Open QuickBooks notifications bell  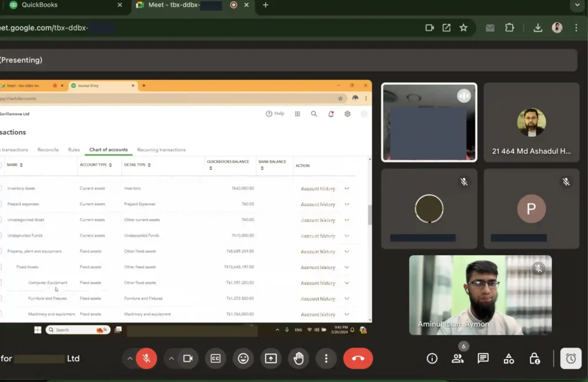coord(331,114)
